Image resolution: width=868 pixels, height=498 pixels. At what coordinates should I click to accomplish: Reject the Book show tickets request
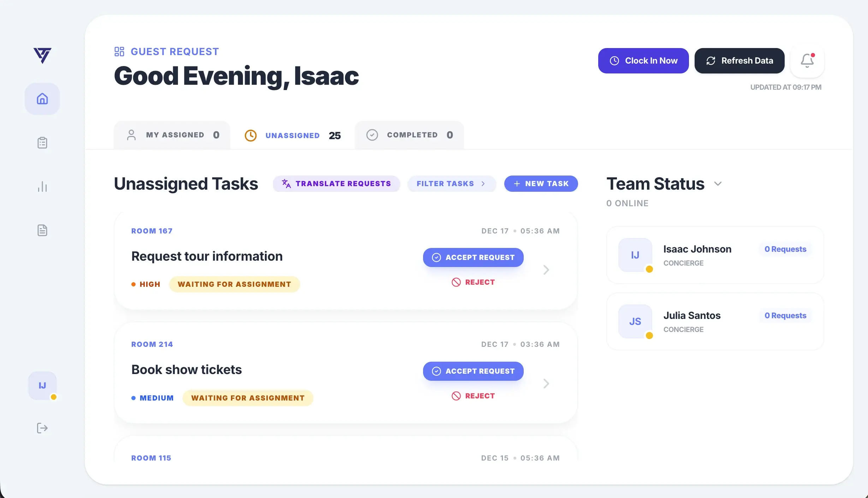pyautogui.click(x=473, y=396)
